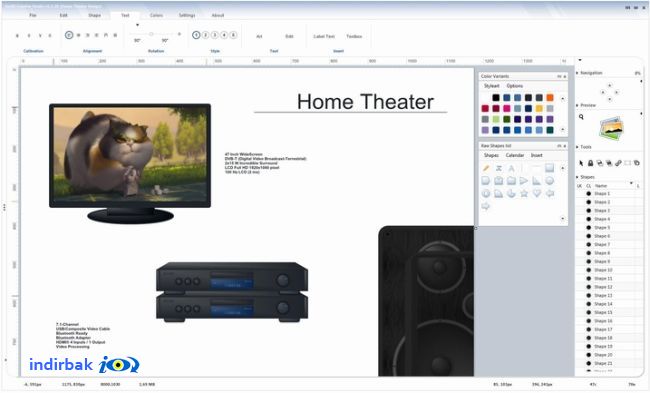Viewport: 650px width, 393px height.
Task: Select Shape 14 in the Shapes list
Action: coord(603,304)
